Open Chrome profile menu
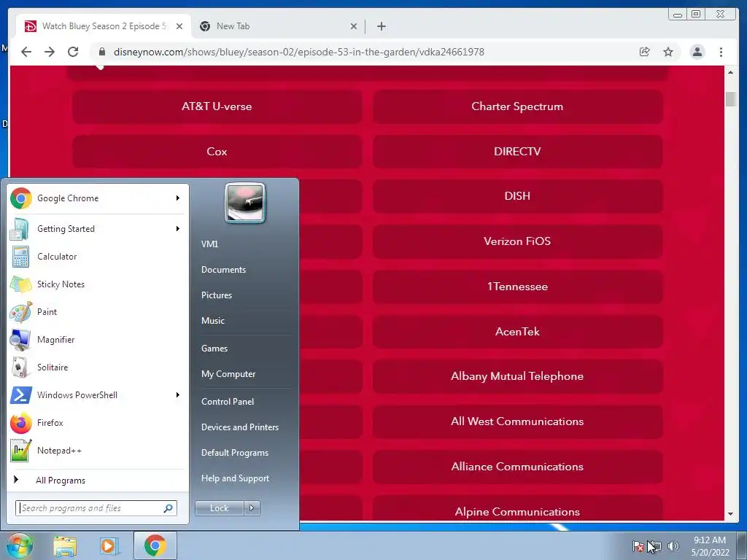This screenshot has height=560, width=747. (697, 52)
